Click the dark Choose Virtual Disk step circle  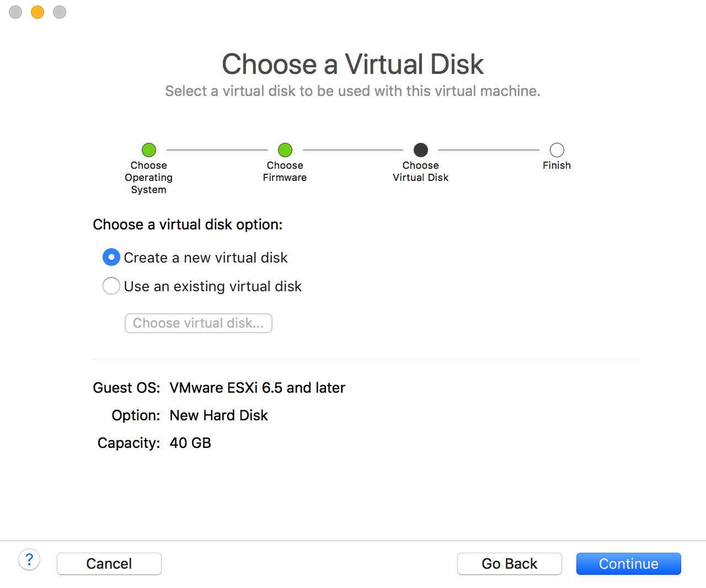point(421,149)
